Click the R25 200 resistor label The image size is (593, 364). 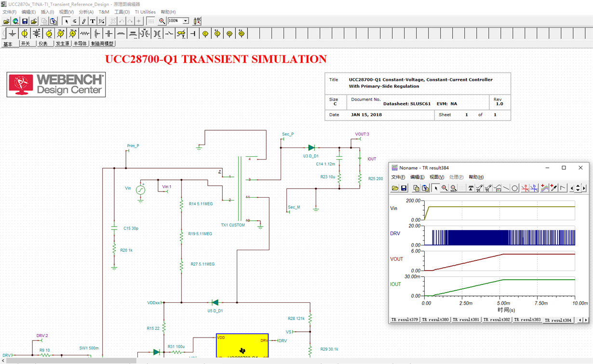[376, 179]
